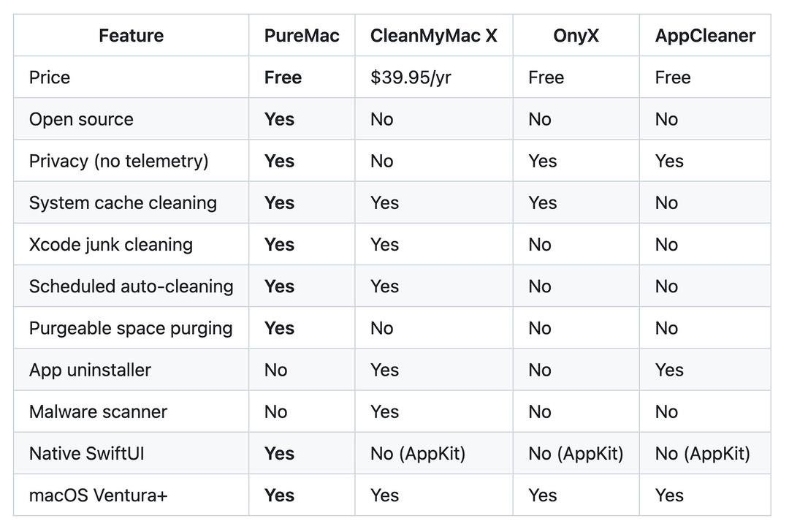Click the macOS Ventura+ row label
789x532 pixels.
(98, 495)
